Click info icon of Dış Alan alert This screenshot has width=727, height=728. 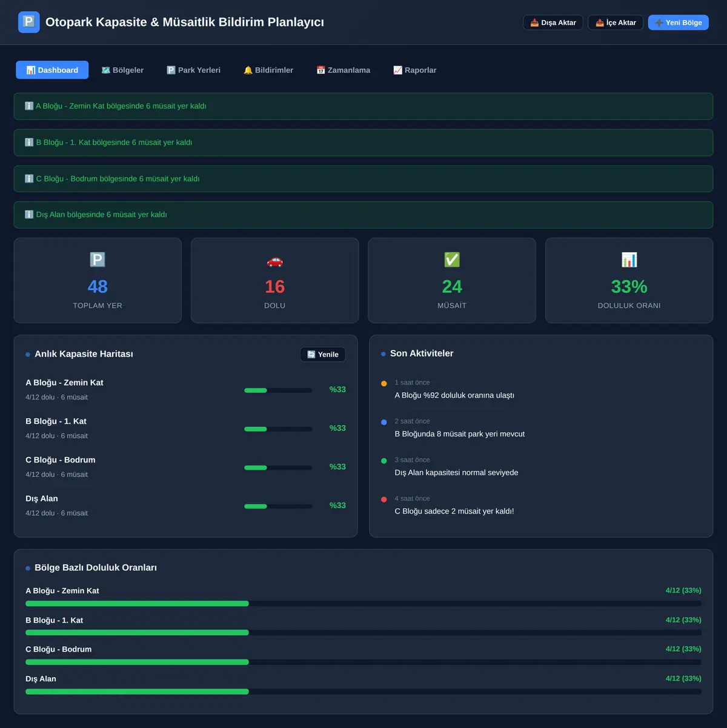[29, 215]
